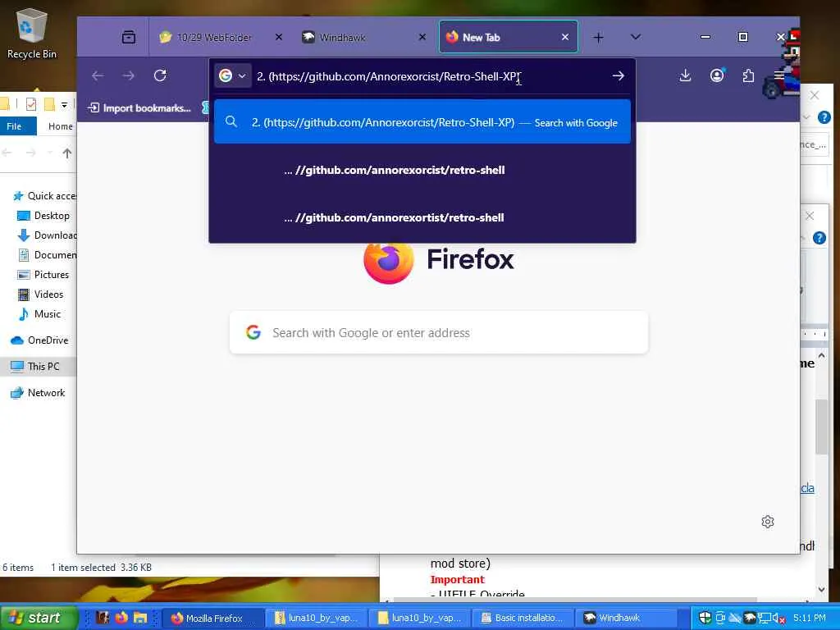Click the upper help question mark icon
840x630 pixels.
[x=824, y=117]
